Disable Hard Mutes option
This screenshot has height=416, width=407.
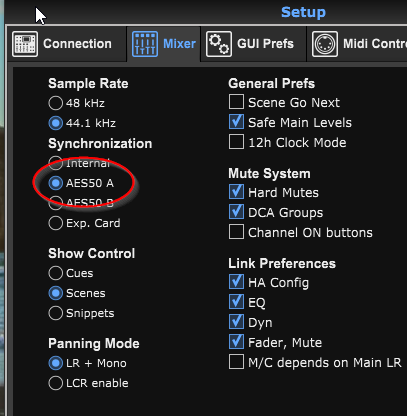coord(236,192)
